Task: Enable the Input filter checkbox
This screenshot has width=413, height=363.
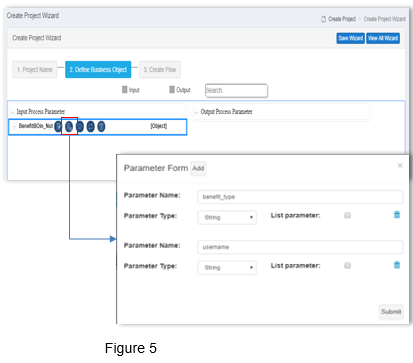Action: pos(125,89)
